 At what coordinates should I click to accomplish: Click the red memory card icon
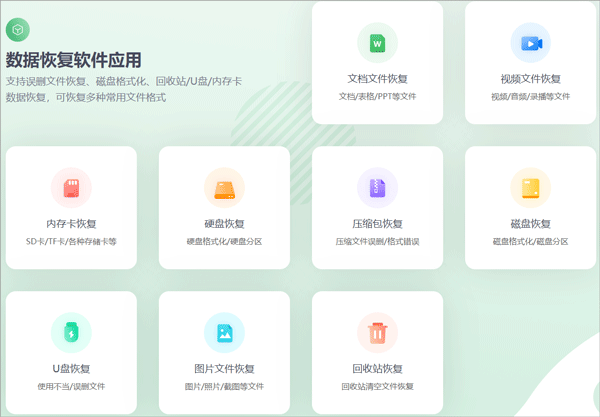click(x=71, y=187)
